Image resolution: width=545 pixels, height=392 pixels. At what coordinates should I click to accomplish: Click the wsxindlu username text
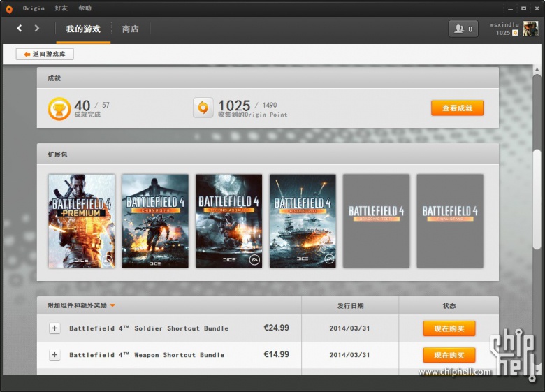504,24
